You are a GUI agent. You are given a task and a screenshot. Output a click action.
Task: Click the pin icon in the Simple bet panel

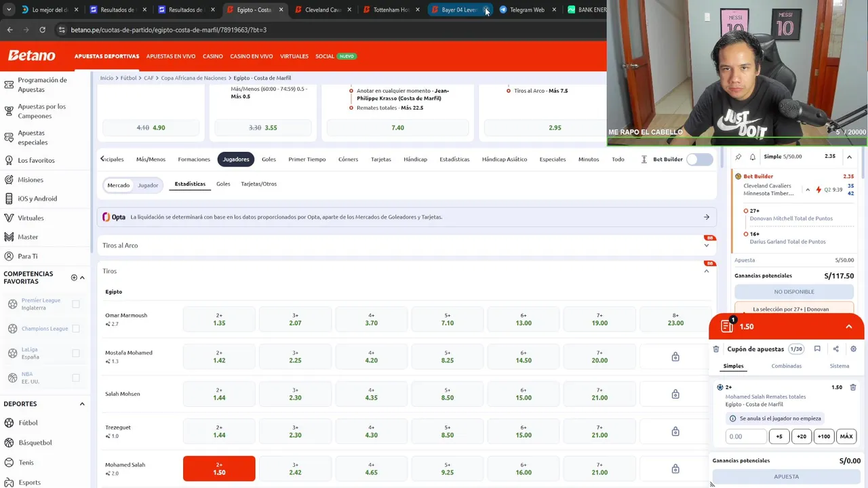(x=738, y=157)
